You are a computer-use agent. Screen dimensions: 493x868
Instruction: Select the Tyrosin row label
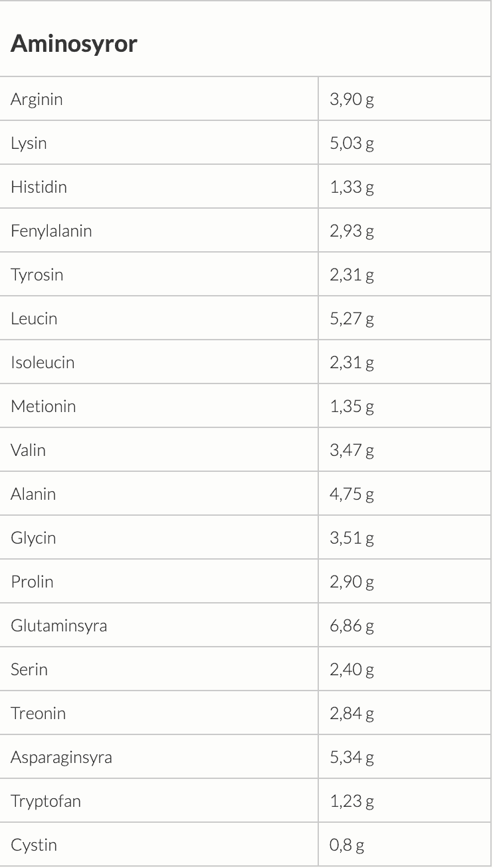(37, 275)
